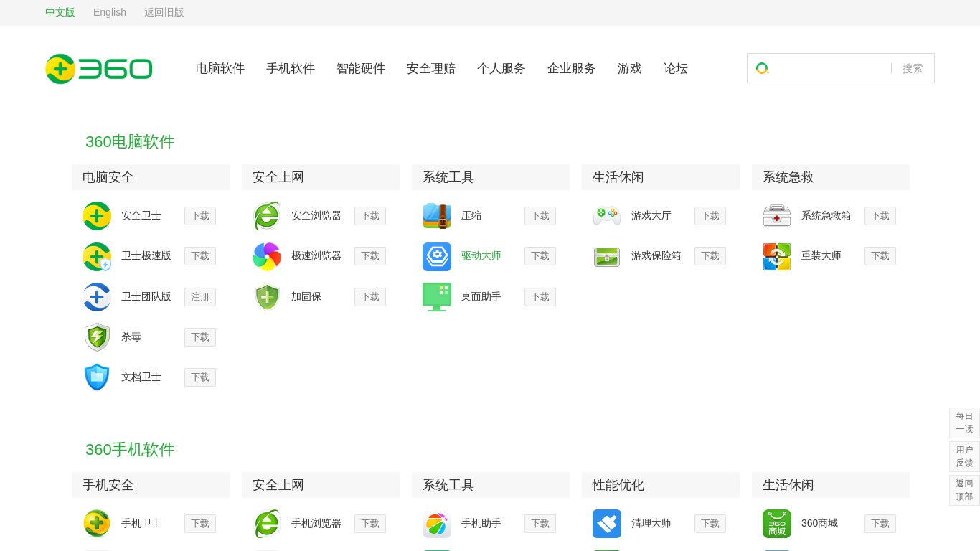This screenshot has height=551, width=980.
Task: Download 安全卫士 via its 下载 button
Action: [x=200, y=216]
